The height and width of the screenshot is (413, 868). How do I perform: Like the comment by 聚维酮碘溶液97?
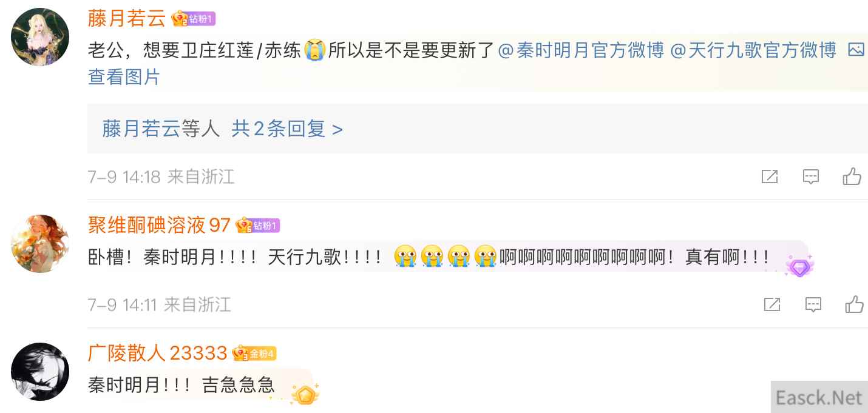855,304
